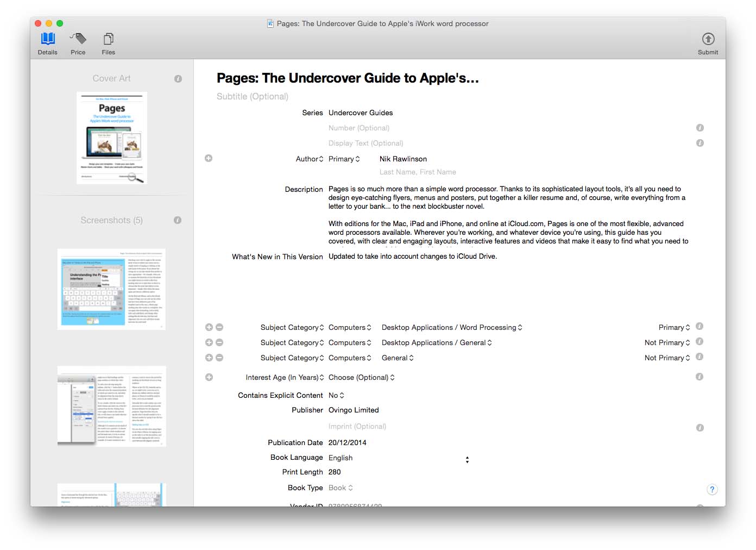The image size is (756, 550).
Task: Remove the Computers General category row
Action: pos(219,358)
